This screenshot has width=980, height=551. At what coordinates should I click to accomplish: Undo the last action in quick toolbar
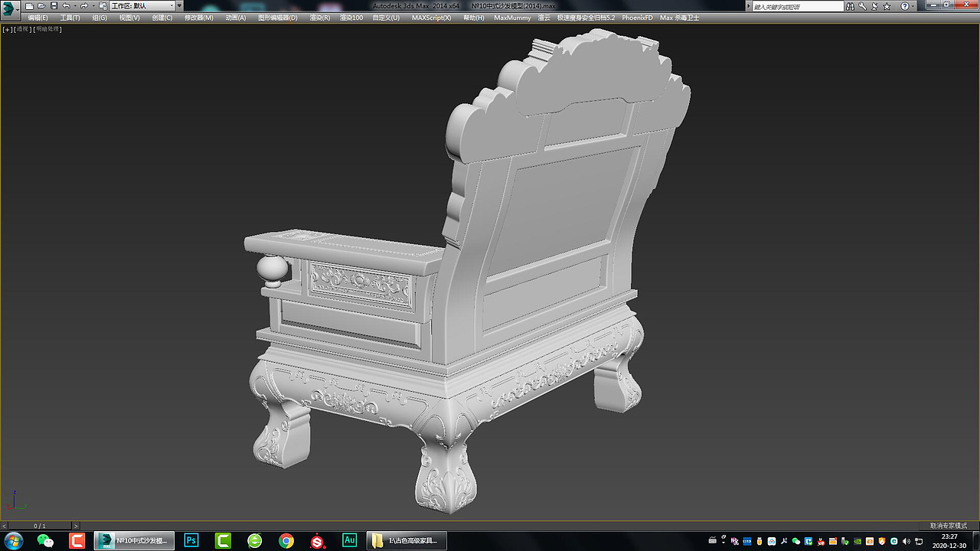point(66,6)
